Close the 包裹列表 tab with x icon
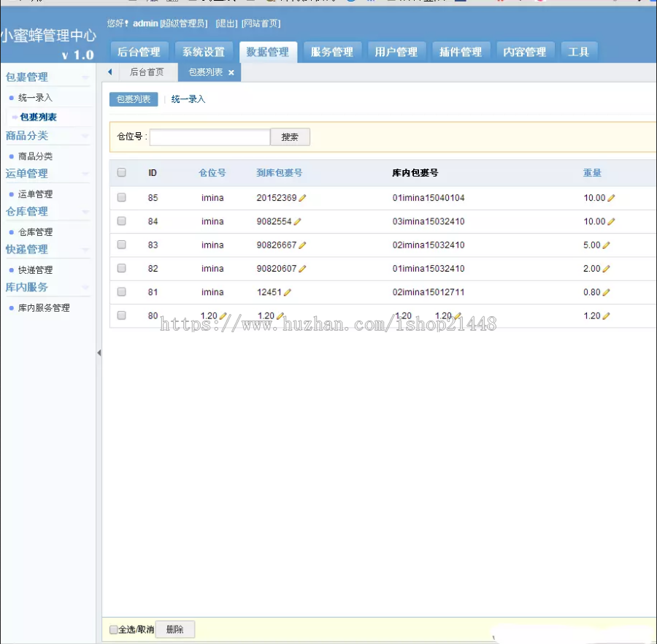The width and height of the screenshot is (657, 644). coord(231,73)
